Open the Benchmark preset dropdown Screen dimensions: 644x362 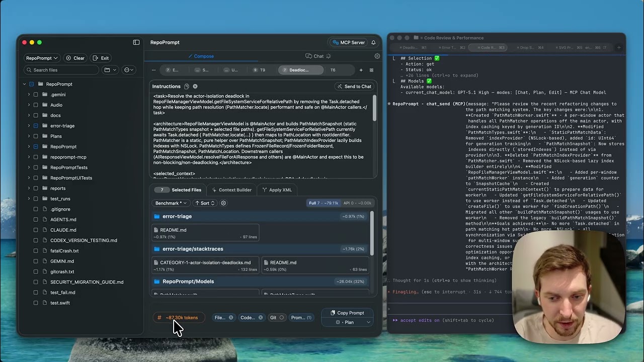tap(171, 203)
